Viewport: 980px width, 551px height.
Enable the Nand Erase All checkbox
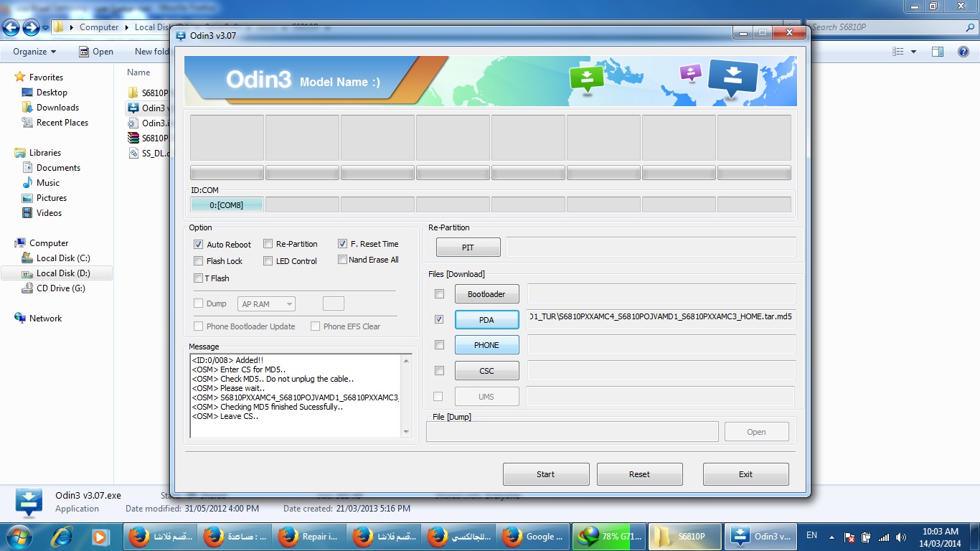pos(343,260)
